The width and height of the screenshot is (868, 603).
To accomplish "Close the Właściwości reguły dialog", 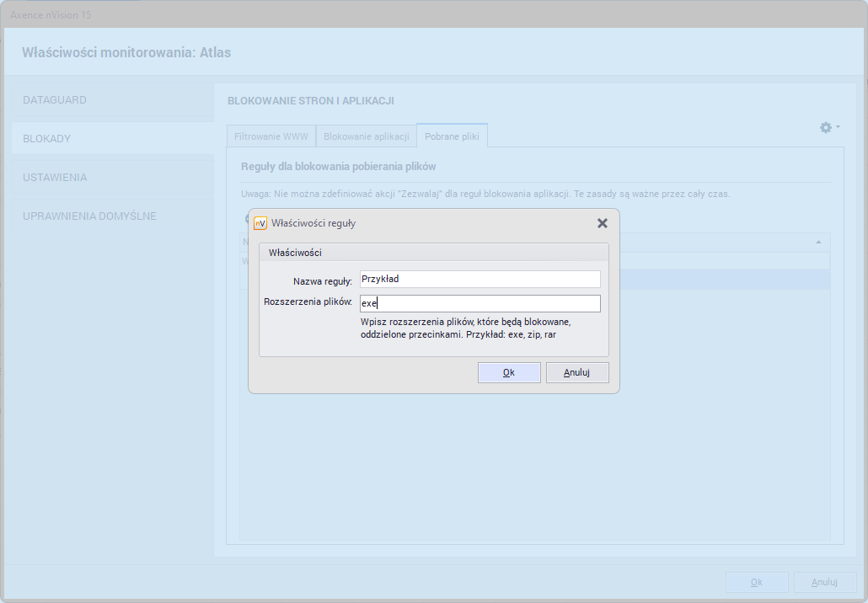I will 602,223.
